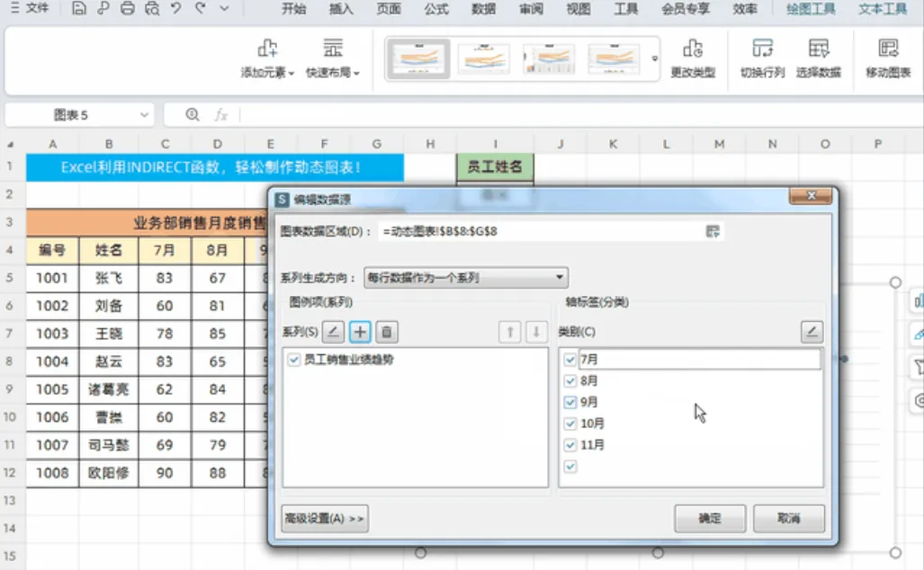Click the 切换行列 icon

763,58
